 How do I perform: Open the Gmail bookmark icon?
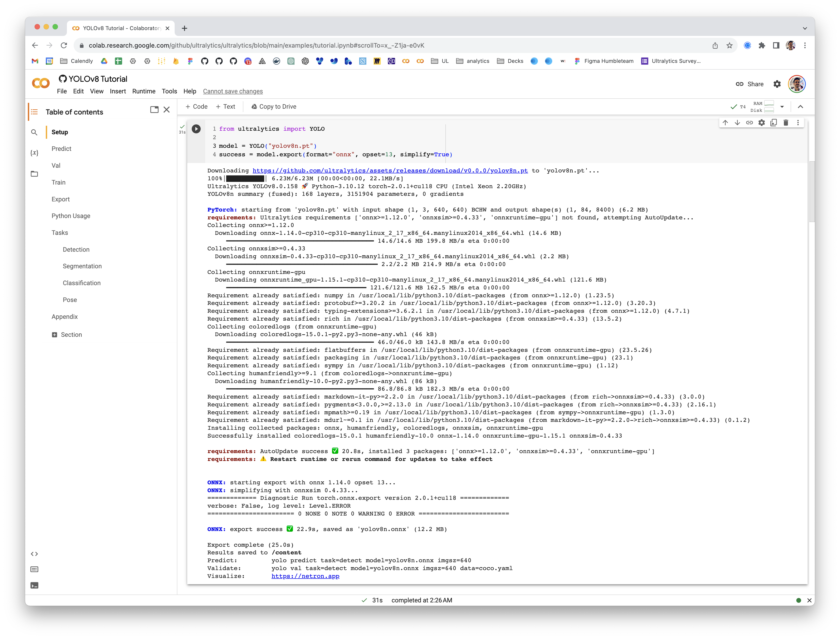[35, 61]
